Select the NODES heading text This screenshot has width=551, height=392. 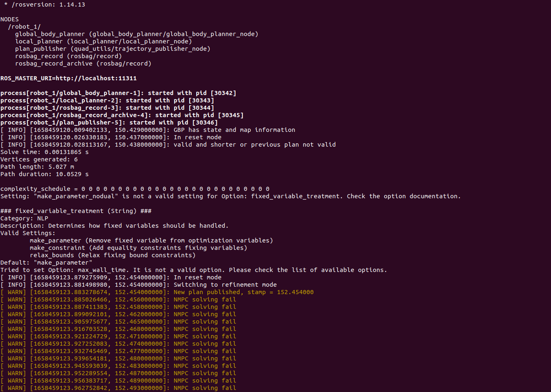(x=9, y=19)
